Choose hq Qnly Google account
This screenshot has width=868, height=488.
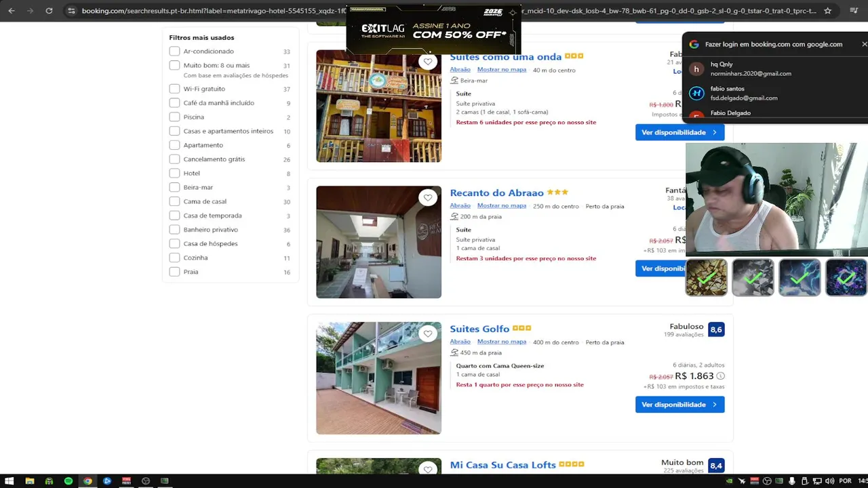point(774,68)
